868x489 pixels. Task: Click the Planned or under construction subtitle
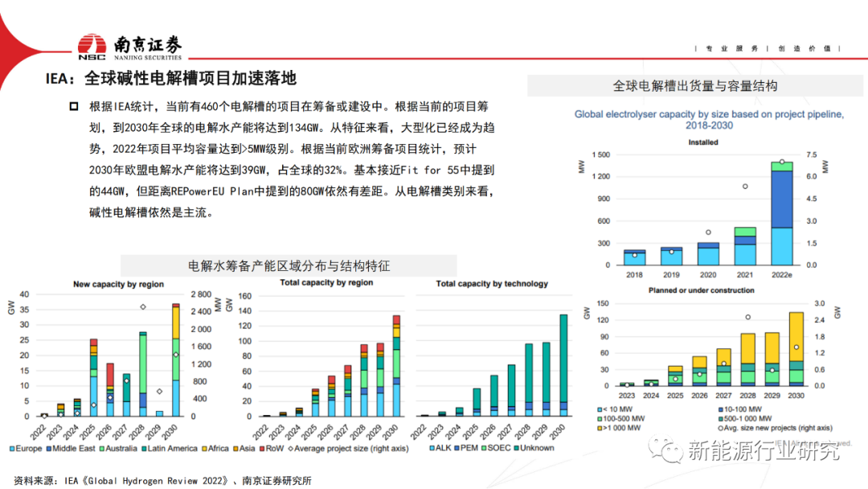[701, 290]
